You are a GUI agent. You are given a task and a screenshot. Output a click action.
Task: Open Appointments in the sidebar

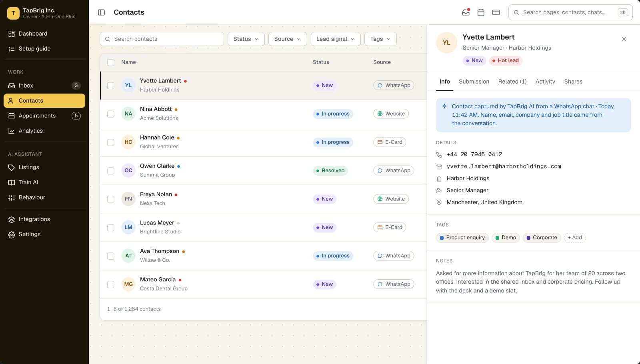click(44, 116)
